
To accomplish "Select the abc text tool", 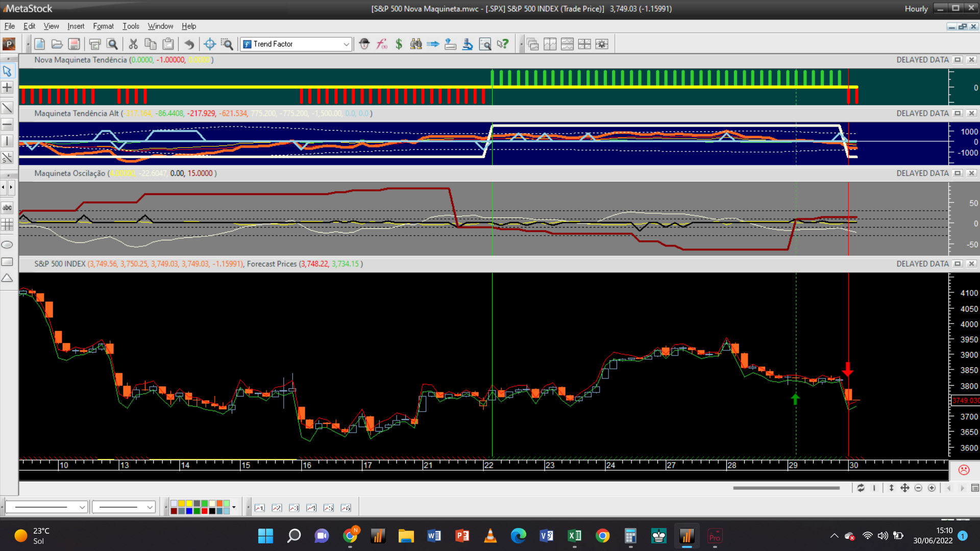I will point(7,208).
